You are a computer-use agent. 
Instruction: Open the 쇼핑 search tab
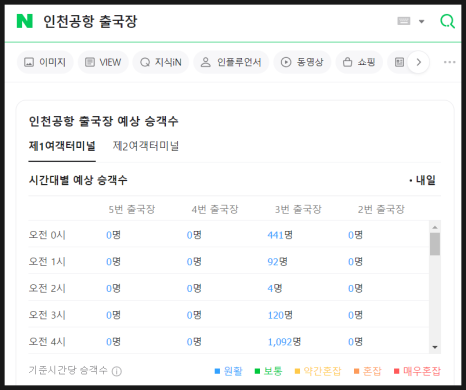click(359, 62)
